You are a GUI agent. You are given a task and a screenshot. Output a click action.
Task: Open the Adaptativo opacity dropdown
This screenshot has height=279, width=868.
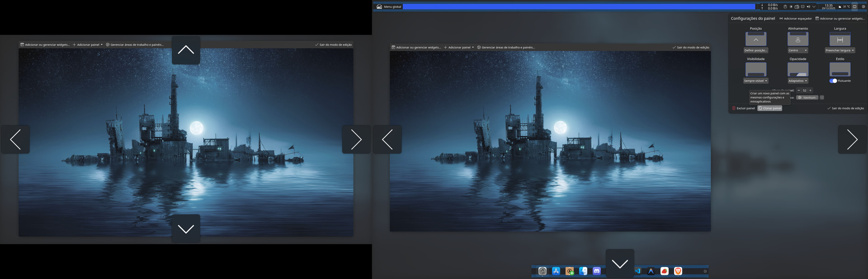point(797,81)
